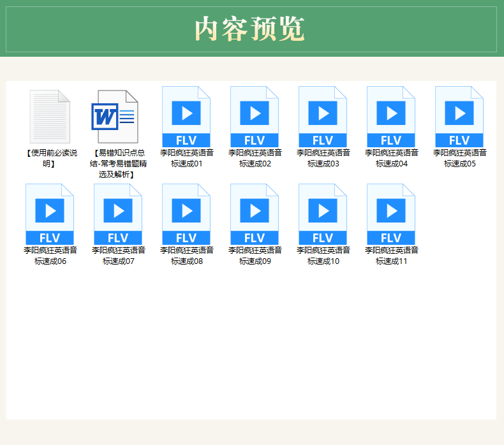
Task: Click the label 李阳疯狂英语音标速成07
Action: [118, 256]
